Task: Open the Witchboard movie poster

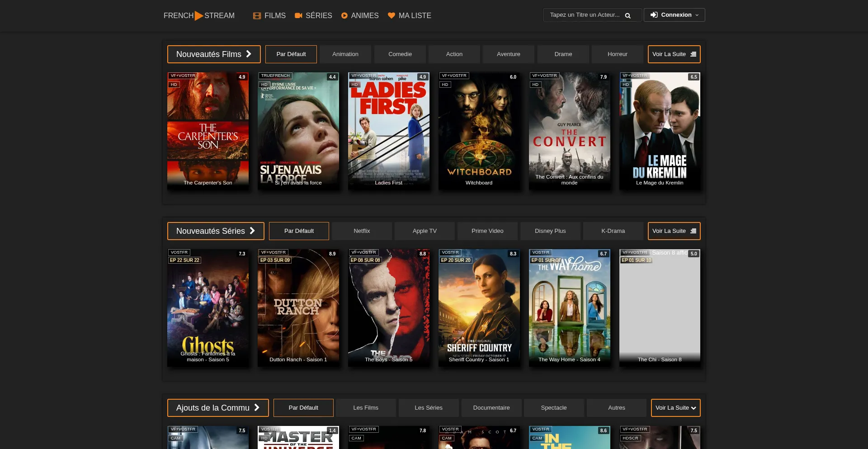Action: [479, 131]
